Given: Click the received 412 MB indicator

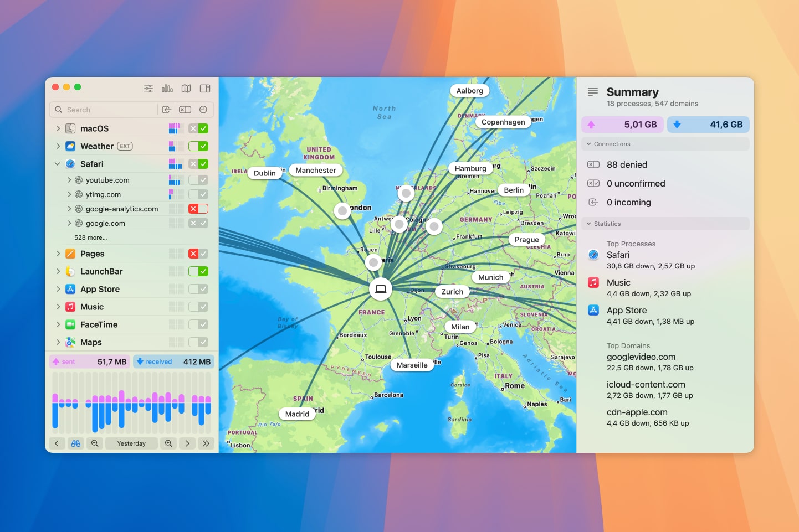Looking at the screenshot, I should coord(173,361).
